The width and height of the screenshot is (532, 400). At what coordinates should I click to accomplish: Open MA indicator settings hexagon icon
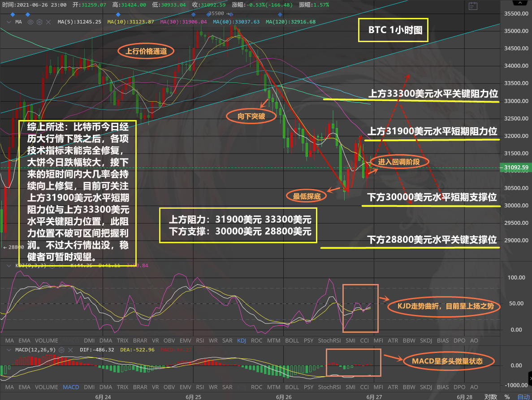tap(39, 22)
